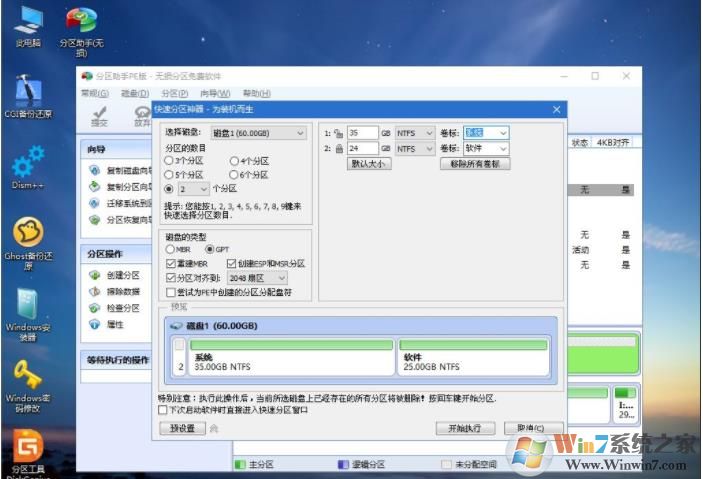Open partition 2 NTFS file system dropdown
The height and width of the screenshot is (479, 703).
point(415,148)
